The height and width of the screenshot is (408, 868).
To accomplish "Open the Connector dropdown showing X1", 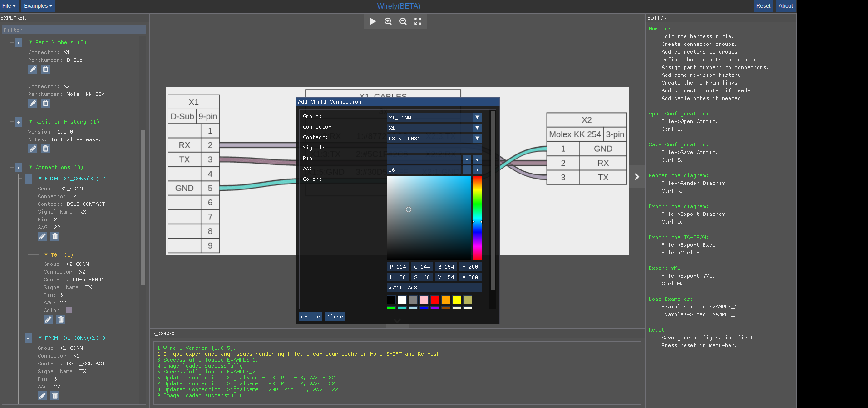I will point(434,128).
